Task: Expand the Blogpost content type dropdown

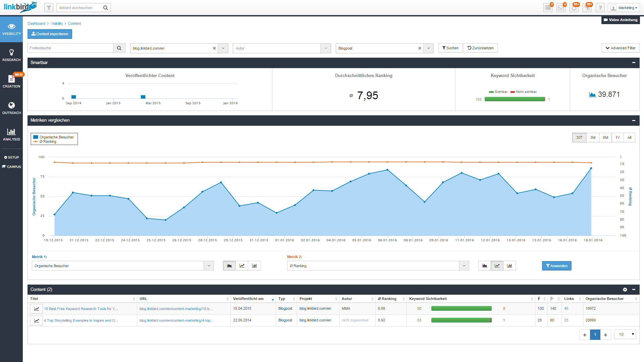Action: point(429,48)
